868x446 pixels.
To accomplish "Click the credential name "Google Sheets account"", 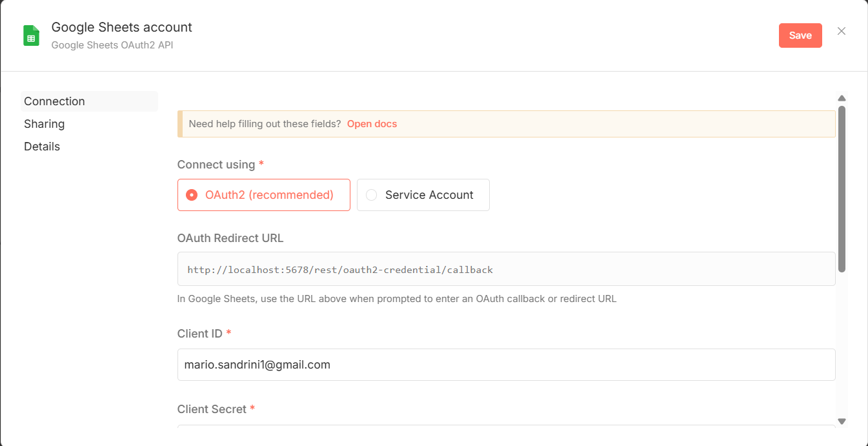I will tap(122, 27).
